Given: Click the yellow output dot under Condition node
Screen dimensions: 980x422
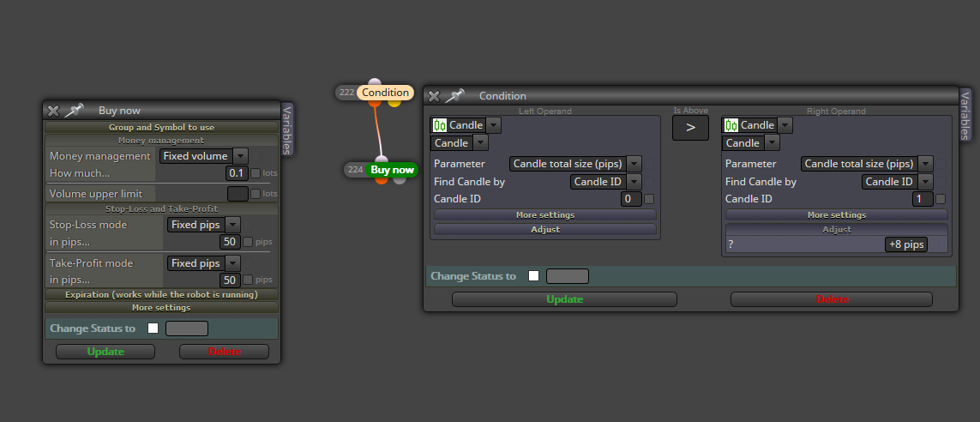Looking at the screenshot, I should point(394,103).
